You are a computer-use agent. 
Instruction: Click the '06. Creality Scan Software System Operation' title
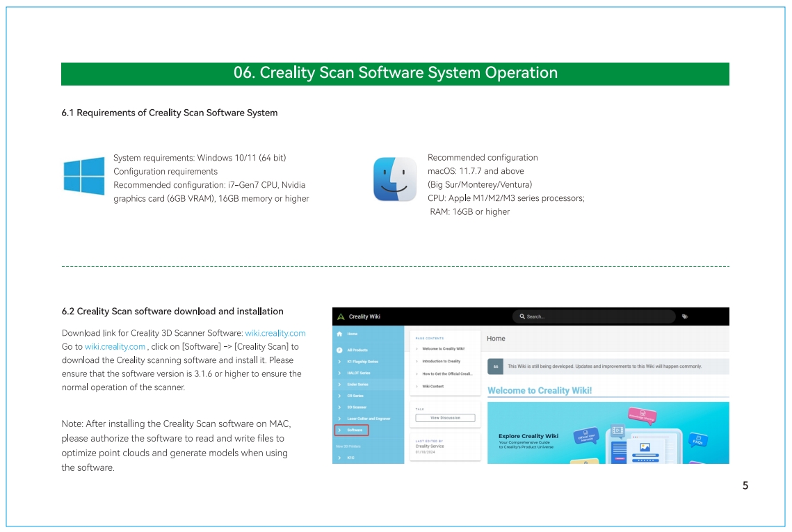click(x=395, y=73)
